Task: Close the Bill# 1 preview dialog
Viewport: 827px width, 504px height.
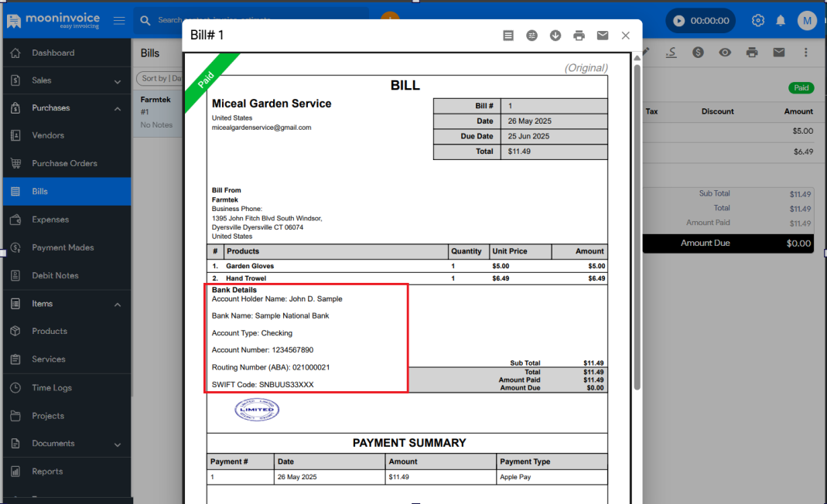Action: [626, 36]
